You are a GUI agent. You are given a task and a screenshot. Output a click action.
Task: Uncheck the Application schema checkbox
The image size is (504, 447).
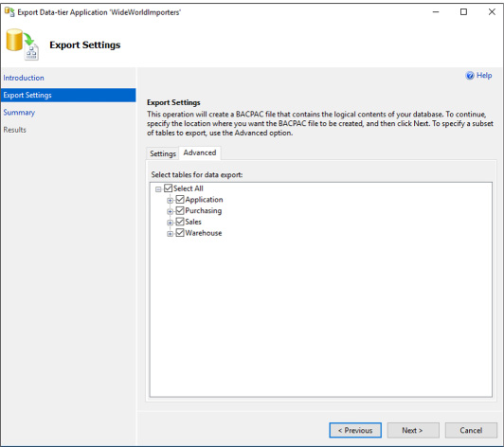tap(180, 199)
